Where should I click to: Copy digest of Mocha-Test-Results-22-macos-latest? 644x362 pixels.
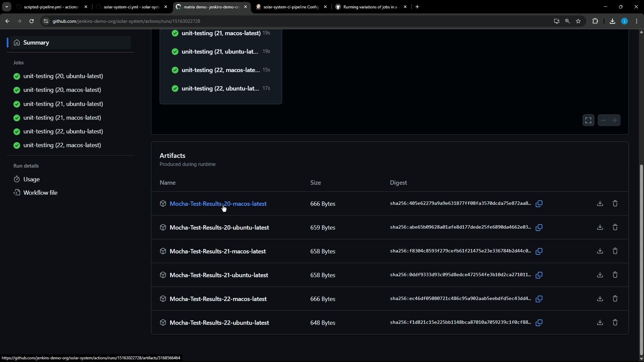tap(539, 299)
